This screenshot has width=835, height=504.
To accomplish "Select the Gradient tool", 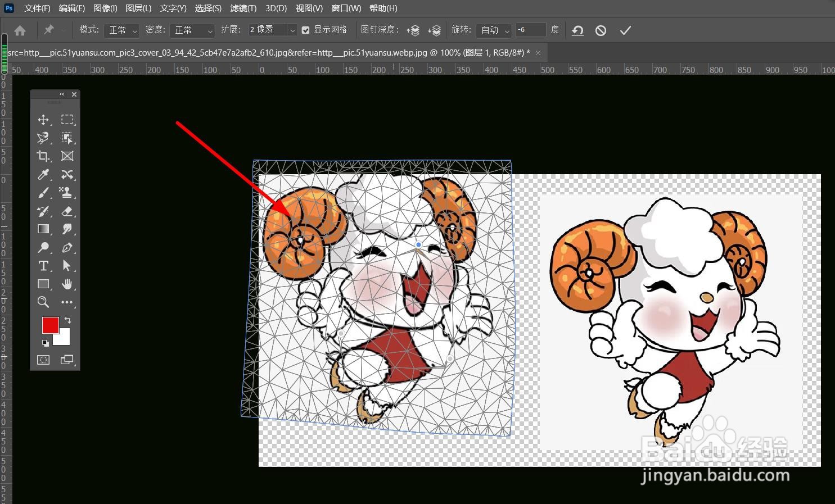I will [43, 229].
